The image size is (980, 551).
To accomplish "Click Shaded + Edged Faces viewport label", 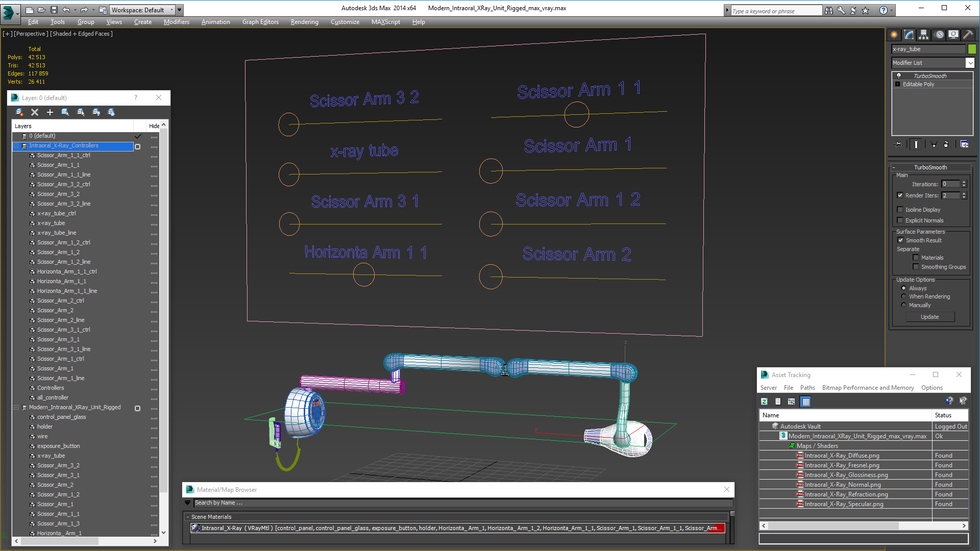I will 81,34.
